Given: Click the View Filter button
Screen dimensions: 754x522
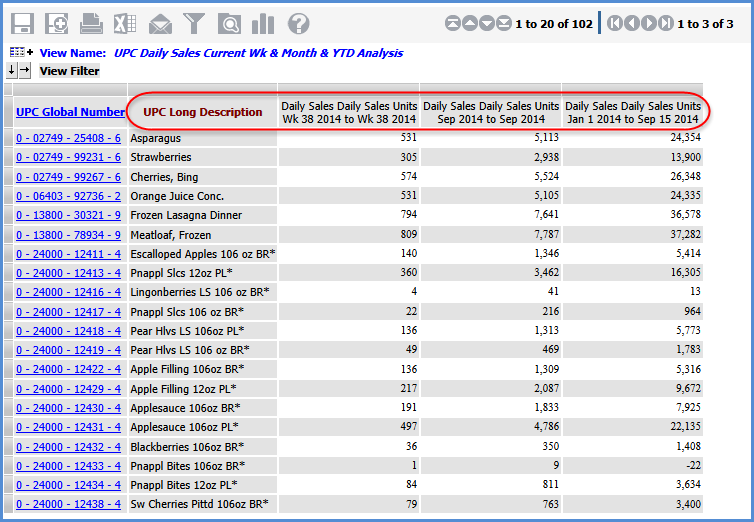Looking at the screenshot, I should coord(70,71).
